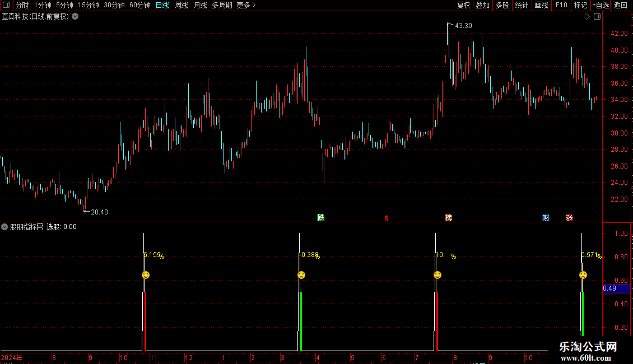Click the diamond icon above the chart
Screen dimensions: 633x364
[x=587, y=17]
